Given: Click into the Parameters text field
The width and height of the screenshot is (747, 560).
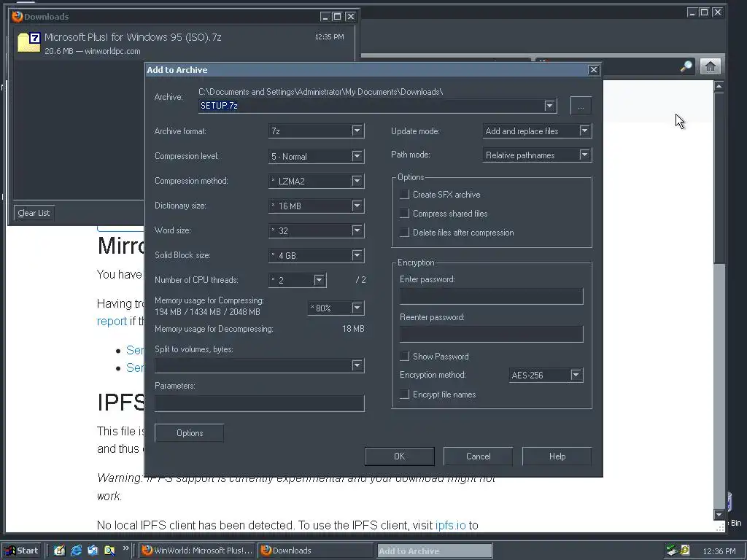Looking at the screenshot, I should pyautogui.click(x=259, y=403).
